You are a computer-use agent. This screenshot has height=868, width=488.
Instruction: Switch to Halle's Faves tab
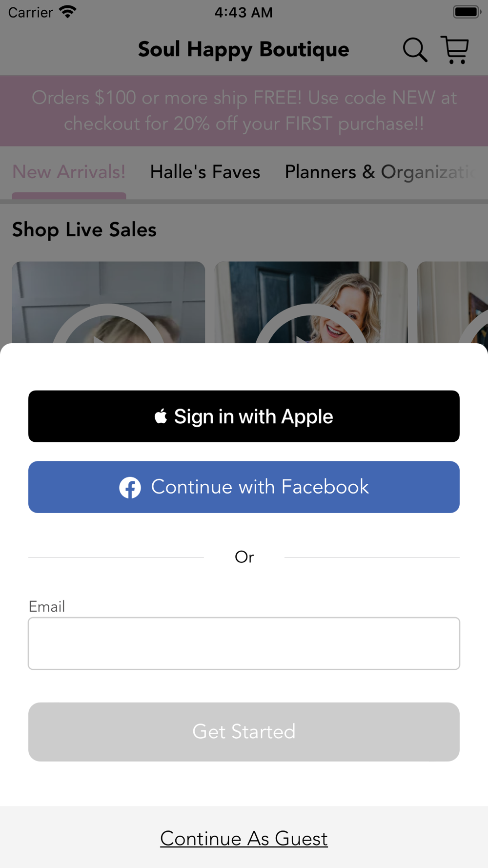click(205, 172)
